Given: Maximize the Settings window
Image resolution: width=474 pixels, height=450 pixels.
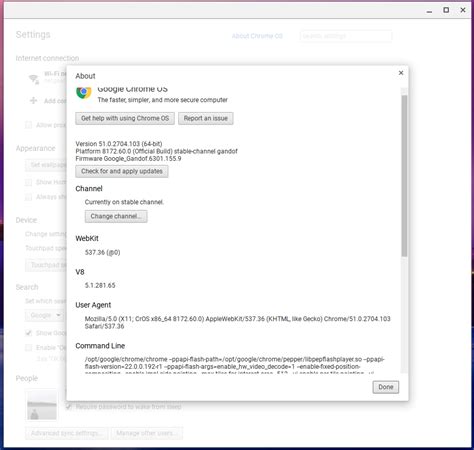Looking at the screenshot, I should tap(446, 10).
